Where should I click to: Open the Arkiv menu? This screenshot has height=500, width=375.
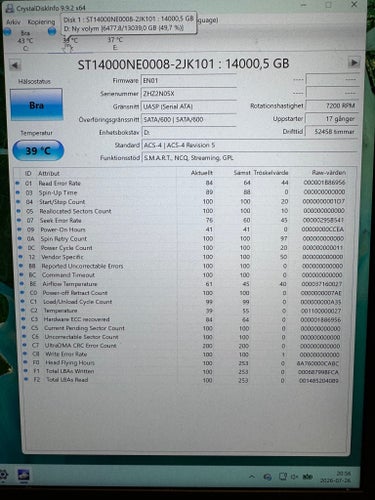tap(13, 22)
